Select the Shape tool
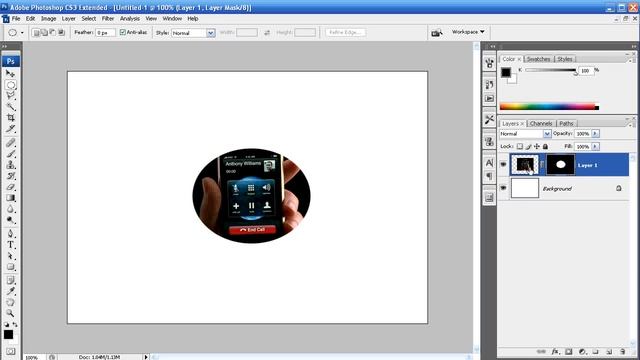This screenshot has width=640, height=360. (11, 267)
